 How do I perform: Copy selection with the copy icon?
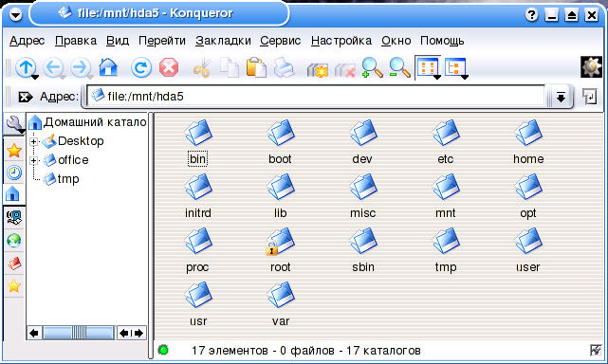[x=230, y=67]
